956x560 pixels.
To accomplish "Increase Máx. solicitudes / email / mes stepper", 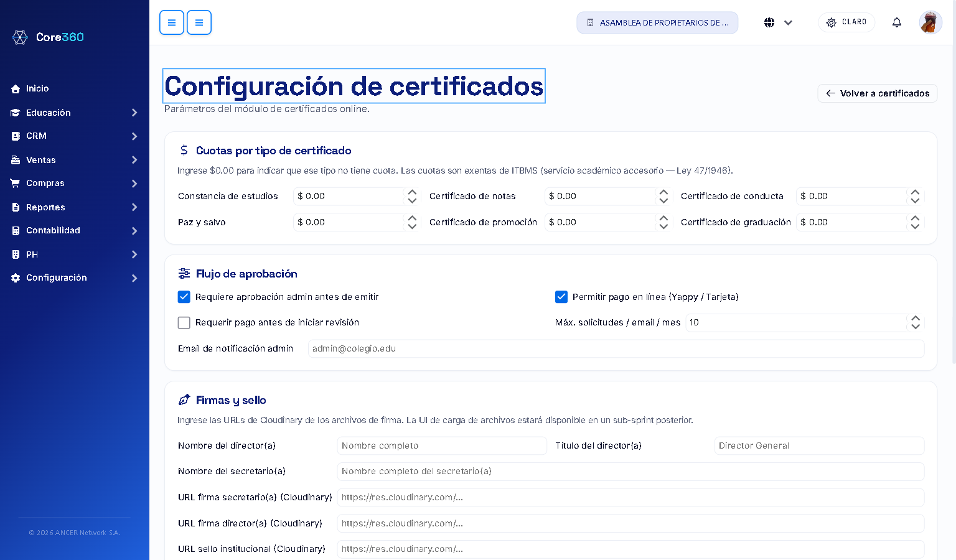I will (916, 319).
